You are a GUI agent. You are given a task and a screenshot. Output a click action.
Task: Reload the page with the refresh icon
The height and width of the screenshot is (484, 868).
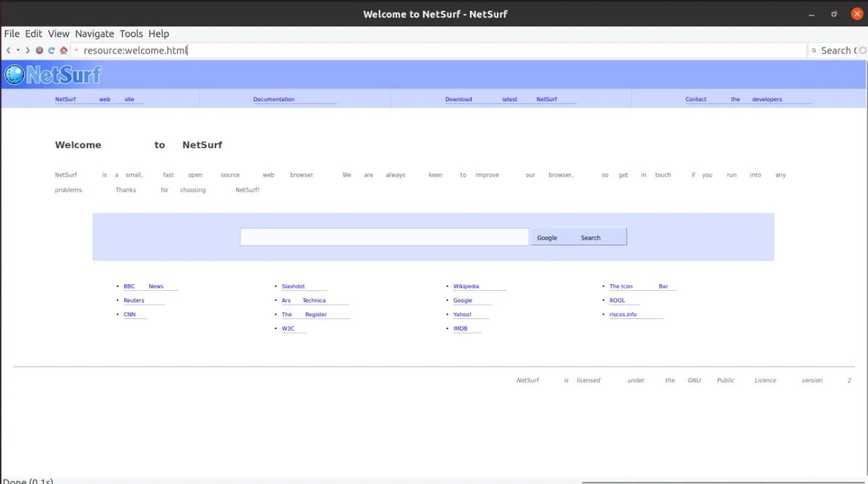51,51
